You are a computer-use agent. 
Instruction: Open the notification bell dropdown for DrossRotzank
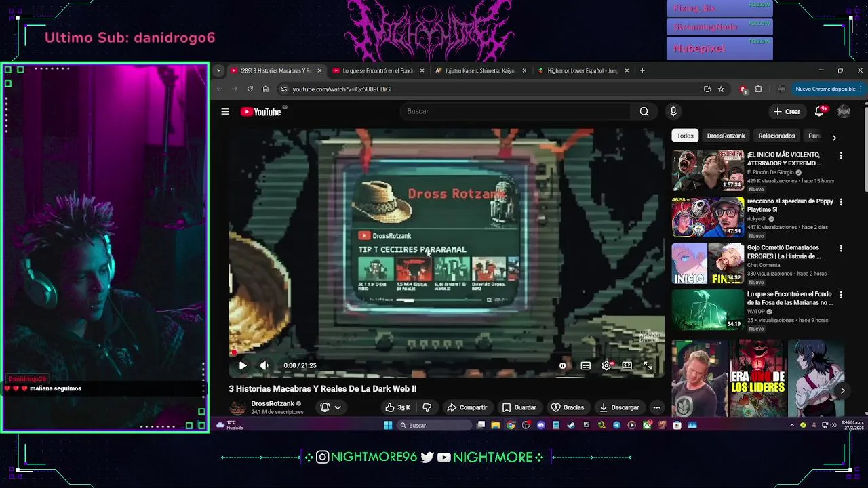point(330,407)
